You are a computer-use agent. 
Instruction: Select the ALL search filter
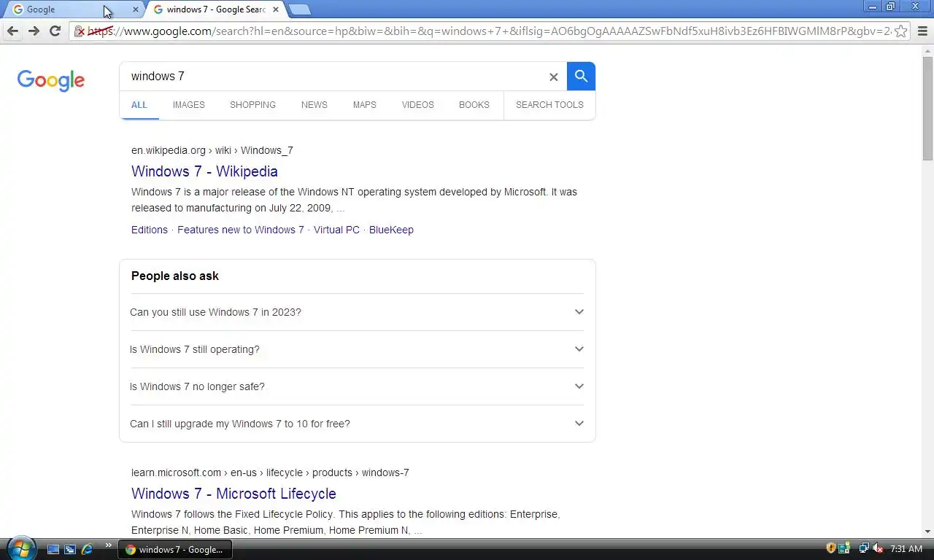pos(139,105)
